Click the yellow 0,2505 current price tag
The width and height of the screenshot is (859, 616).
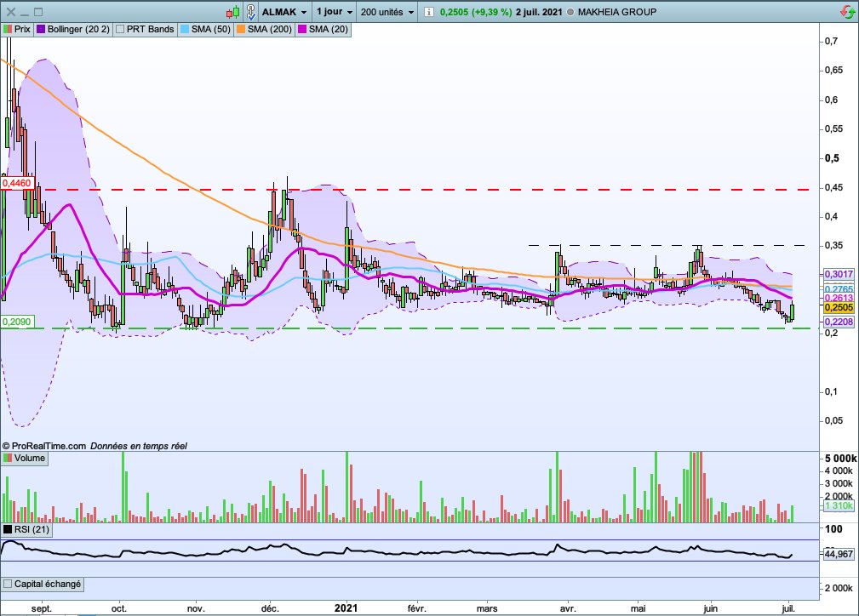click(839, 308)
